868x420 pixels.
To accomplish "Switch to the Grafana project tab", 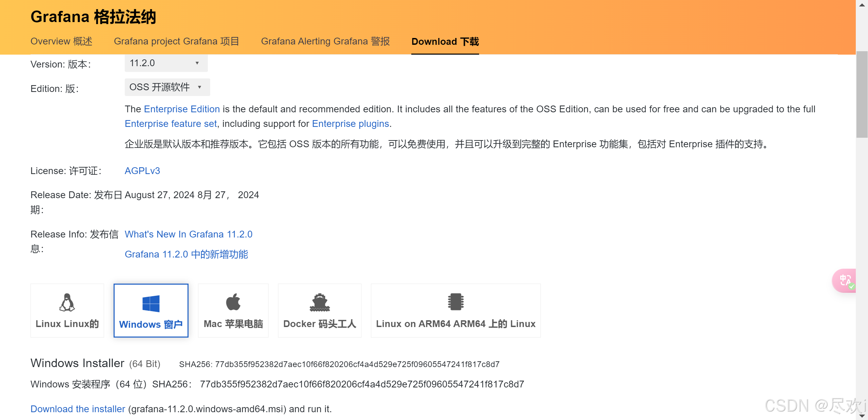I will (x=177, y=41).
